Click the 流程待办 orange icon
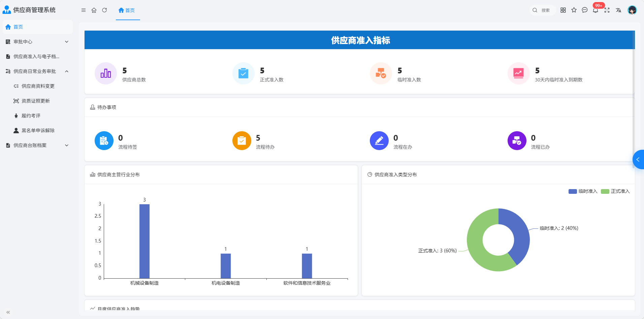 point(242,141)
